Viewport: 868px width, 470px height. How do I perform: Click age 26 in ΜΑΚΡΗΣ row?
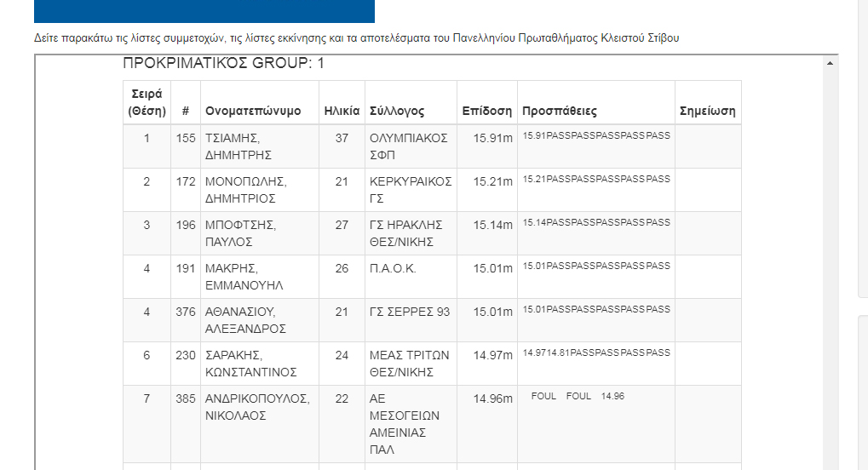(x=342, y=268)
